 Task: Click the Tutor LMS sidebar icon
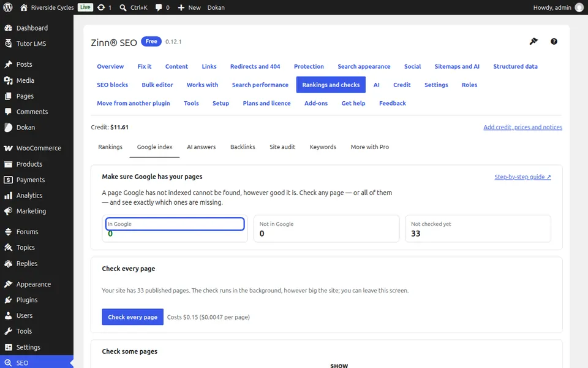[x=8, y=44]
